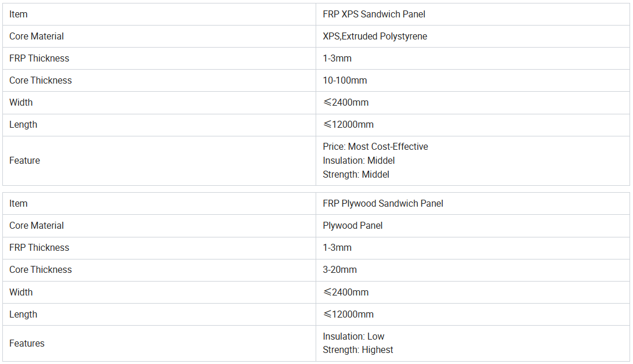
Task: Select the "Length" label in XPS table
Action: (23, 124)
